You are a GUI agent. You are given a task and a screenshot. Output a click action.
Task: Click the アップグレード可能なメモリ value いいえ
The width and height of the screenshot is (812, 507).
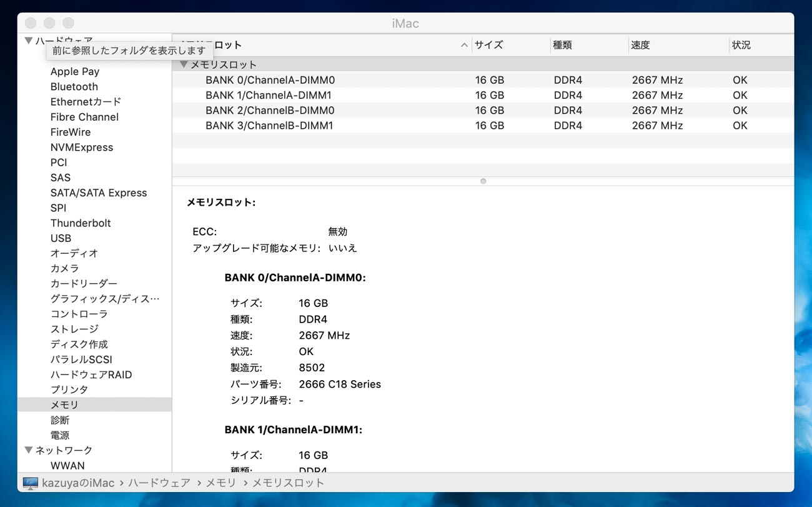(x=342, y=248)
